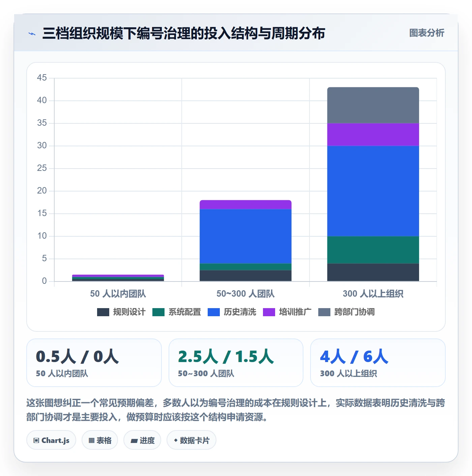Click the description paragraph starting 这张图想纠正
This screenshot has width=472, height=476.
point(236,410)
